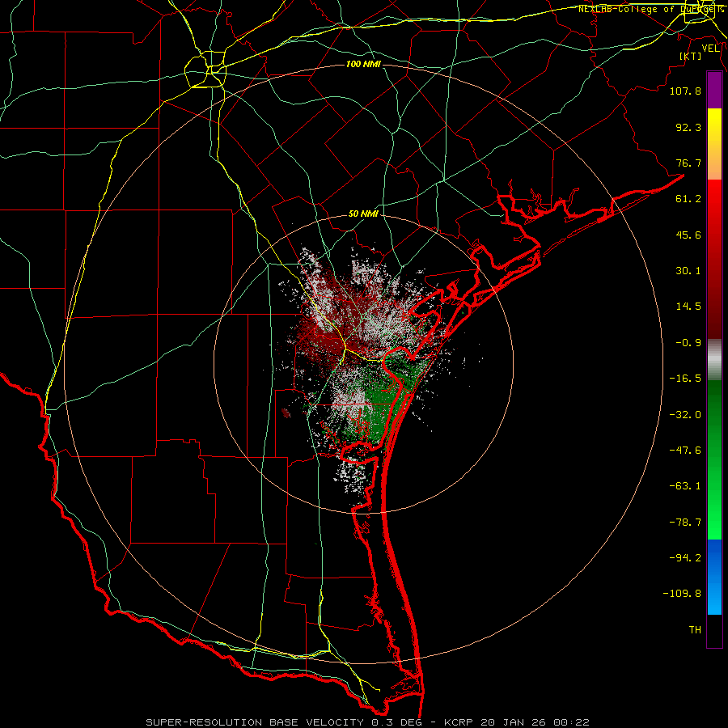The width and height of the screenshot is (728, 728).
Task: Click the -78.7 velocity scale value
Action: coord(685,523)
